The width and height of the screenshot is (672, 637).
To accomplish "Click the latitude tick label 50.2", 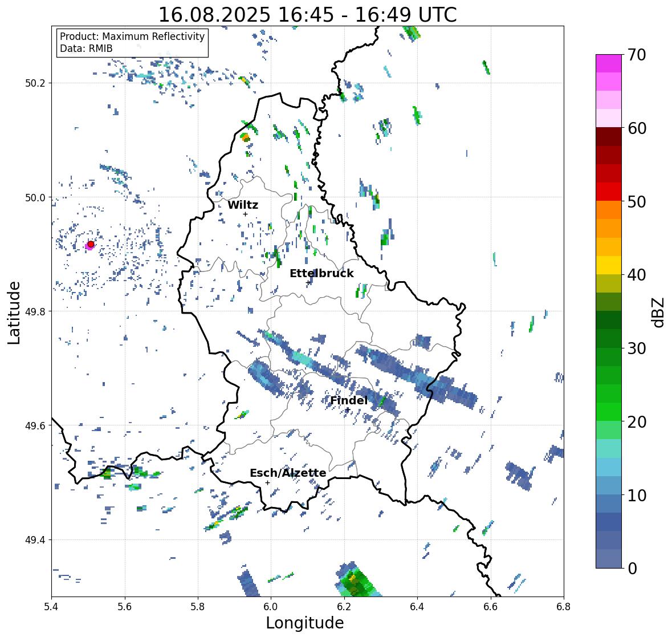I will pyautogui.click(x=35, y=83).
